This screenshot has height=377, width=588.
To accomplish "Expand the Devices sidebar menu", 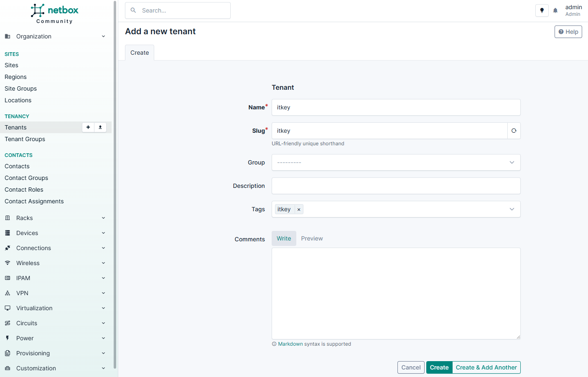I will pos(55,233).
